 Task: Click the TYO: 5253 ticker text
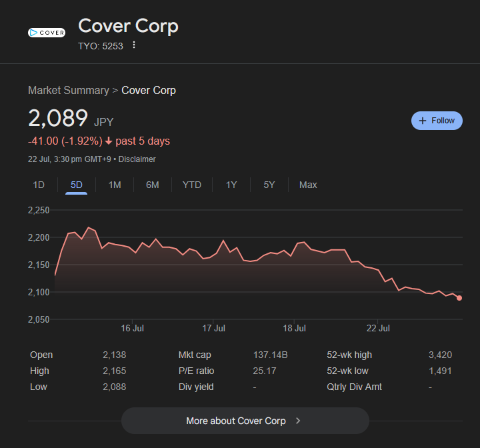coord(101,46)
